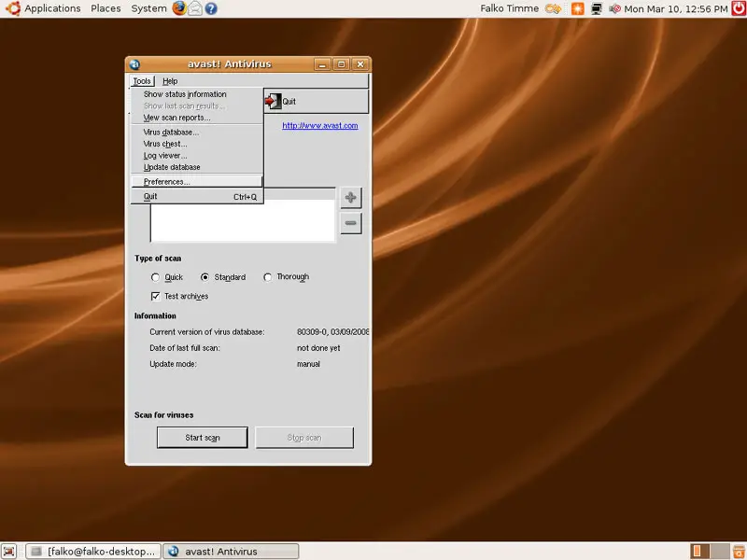
Task: Click the 'Update mode:' label
Action: pyautogui.click(x=173, y=364)
